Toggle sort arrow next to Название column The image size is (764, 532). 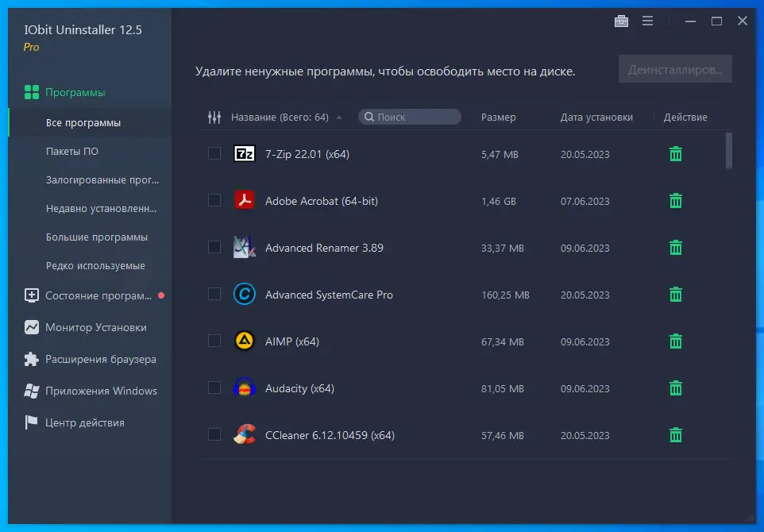[339, 118]
